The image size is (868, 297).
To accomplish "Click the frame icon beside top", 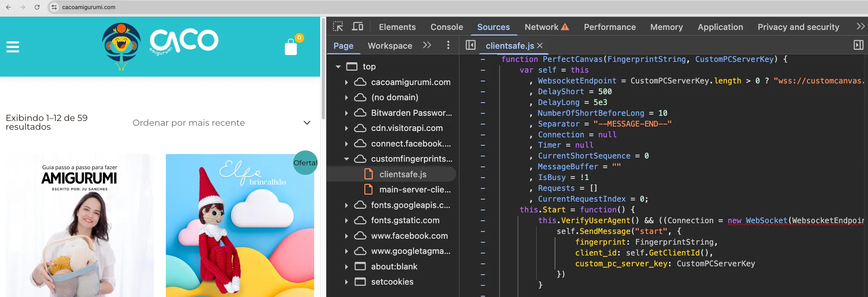I will pos(352,66).
